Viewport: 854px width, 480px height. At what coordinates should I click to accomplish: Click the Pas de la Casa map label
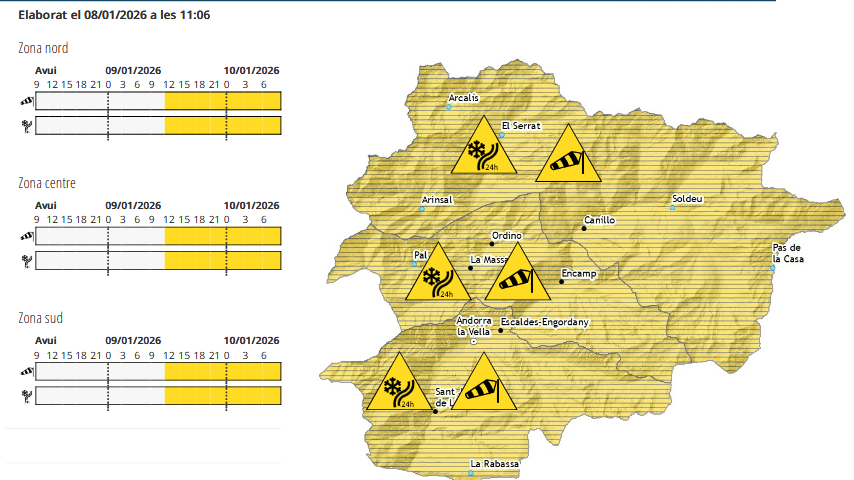(787, 253)
